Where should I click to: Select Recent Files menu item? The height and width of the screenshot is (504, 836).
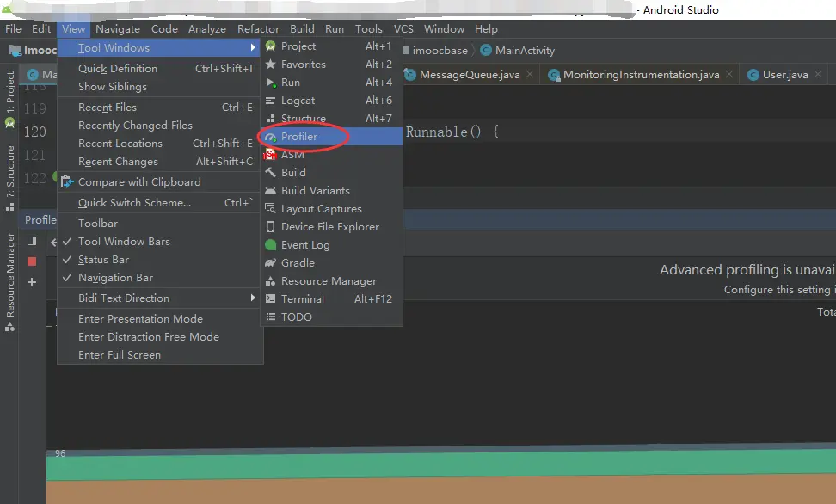pyautogui.click(x=160, y=108)
